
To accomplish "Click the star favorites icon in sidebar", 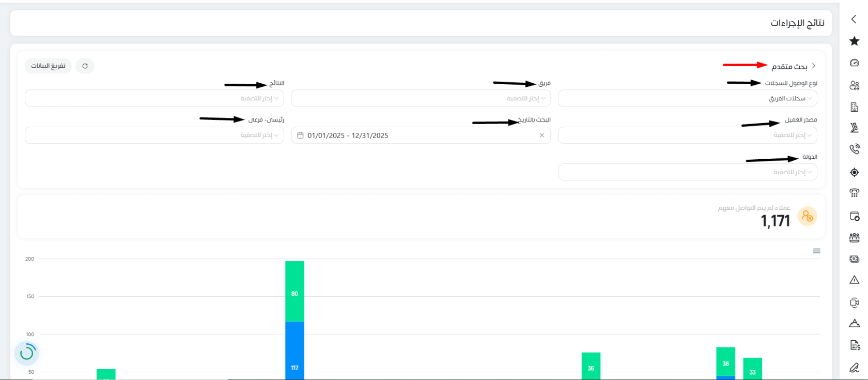I will click(x=854, y=41).
